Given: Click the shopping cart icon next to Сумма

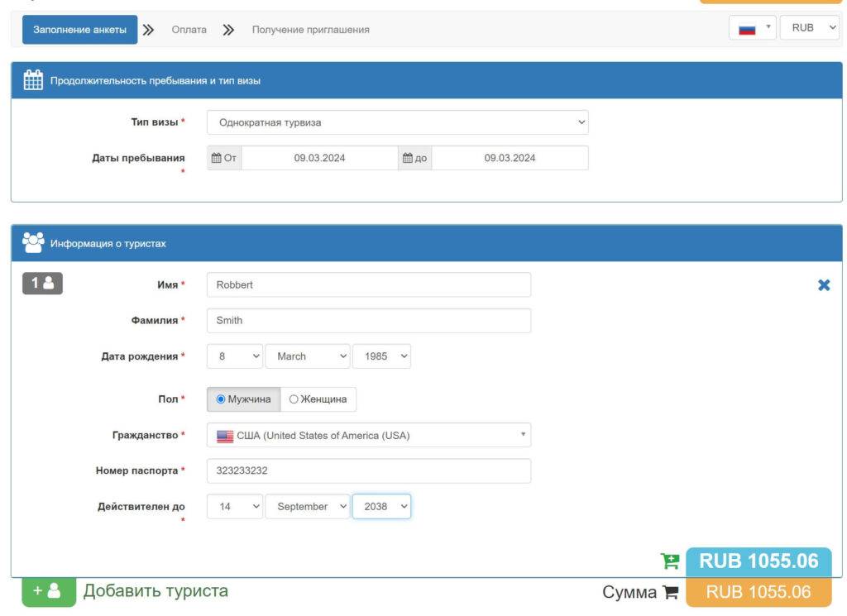Looking at the screenshot, I should click(x=671, y=592).
